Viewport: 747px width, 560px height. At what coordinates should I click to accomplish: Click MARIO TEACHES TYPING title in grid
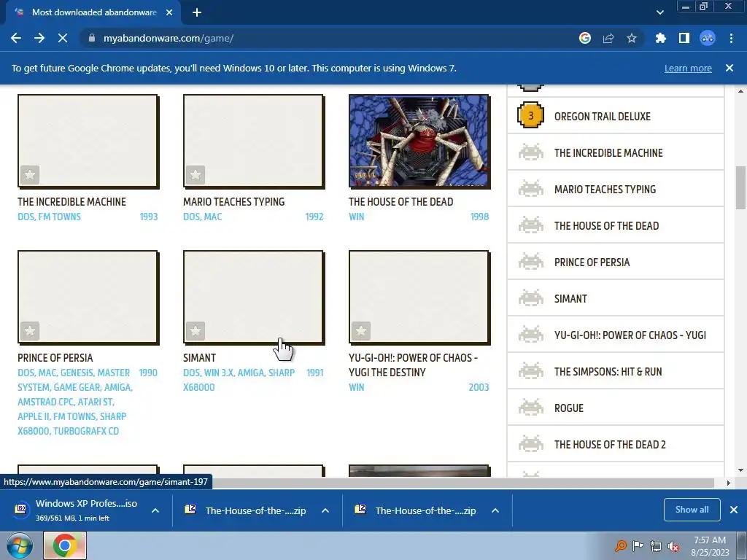(234, 202)
